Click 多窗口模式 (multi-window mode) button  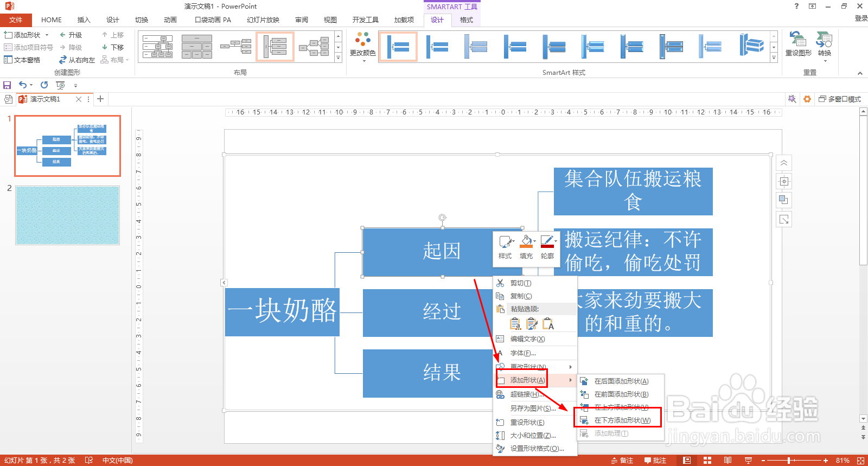[x=840, y=99]
